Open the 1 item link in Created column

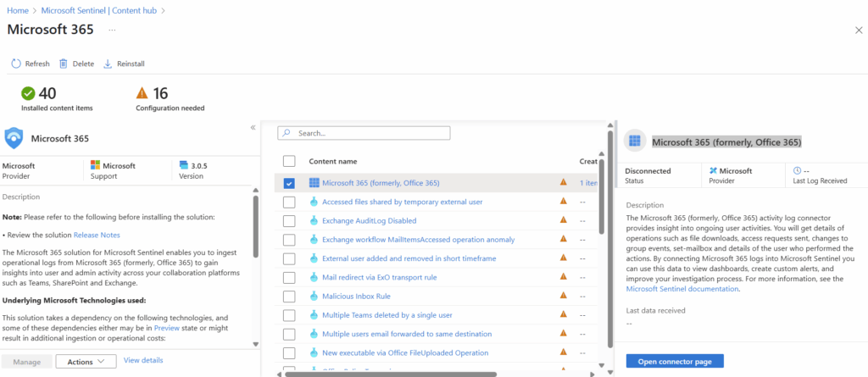(x=588, y=183)
